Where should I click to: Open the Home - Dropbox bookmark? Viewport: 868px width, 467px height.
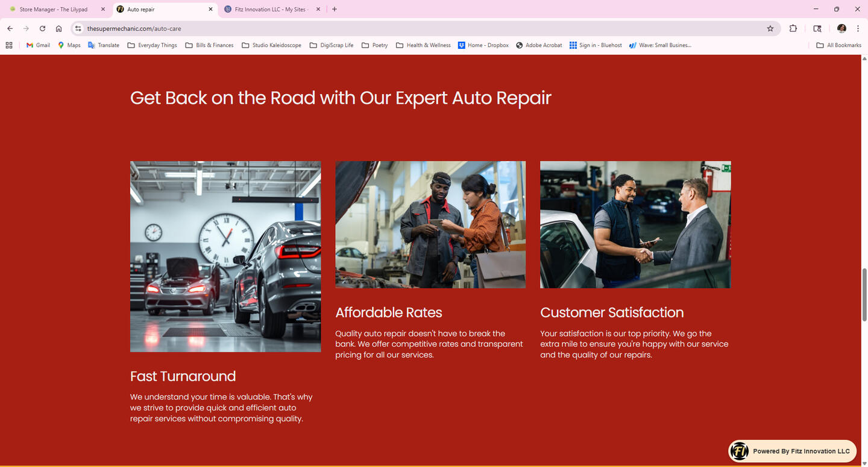(483, 45)
